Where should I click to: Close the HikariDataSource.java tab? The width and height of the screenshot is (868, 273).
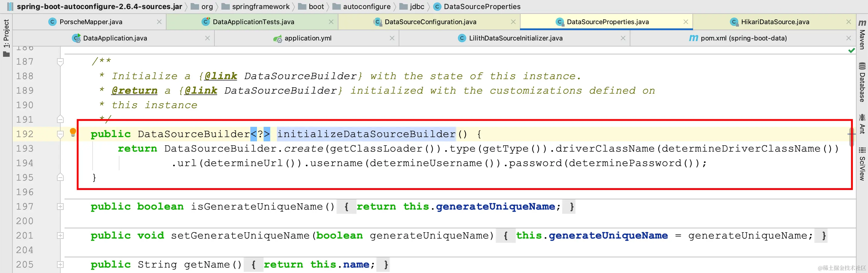(x=848, y=22)
